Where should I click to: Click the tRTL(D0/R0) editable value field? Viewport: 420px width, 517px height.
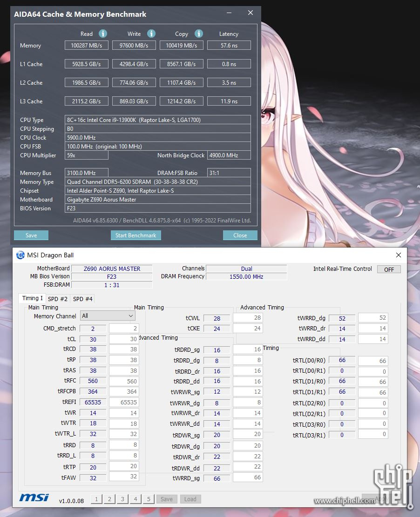[x=373, y=361]
